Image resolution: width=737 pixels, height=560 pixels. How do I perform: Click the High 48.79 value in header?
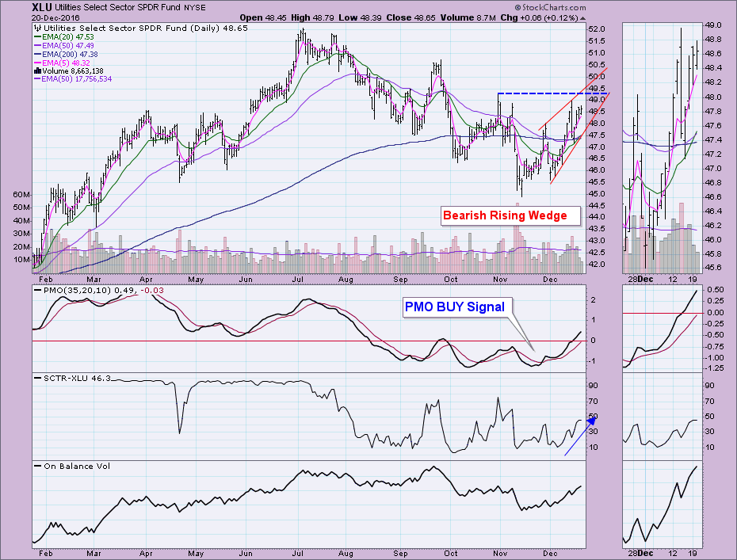(312, 18)
